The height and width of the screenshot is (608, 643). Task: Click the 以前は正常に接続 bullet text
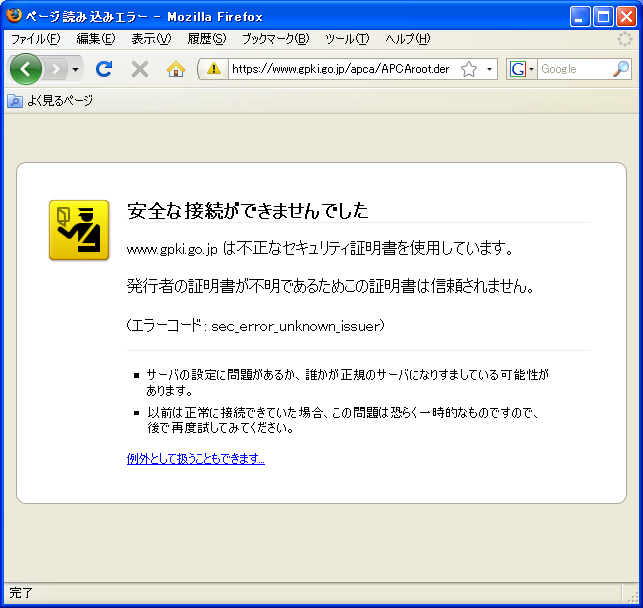coord(344,420)
